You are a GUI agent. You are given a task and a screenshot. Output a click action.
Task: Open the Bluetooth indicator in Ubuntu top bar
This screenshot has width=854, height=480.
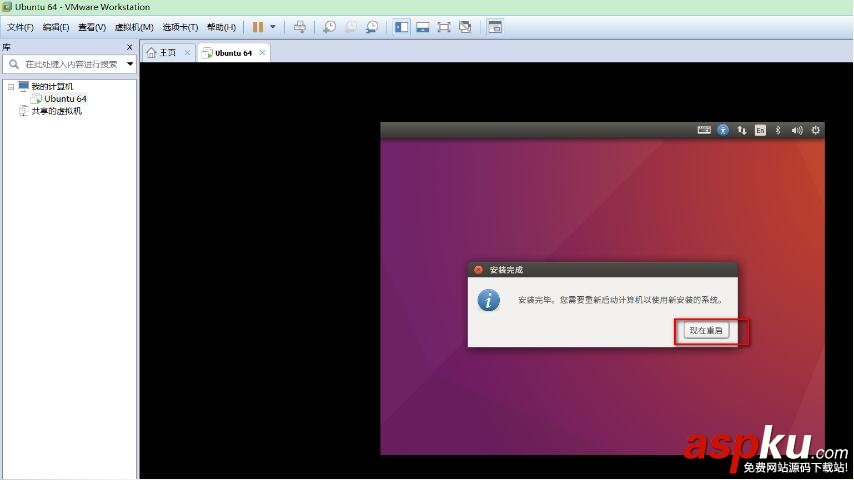pyautogui.click(x=778, y=130)
